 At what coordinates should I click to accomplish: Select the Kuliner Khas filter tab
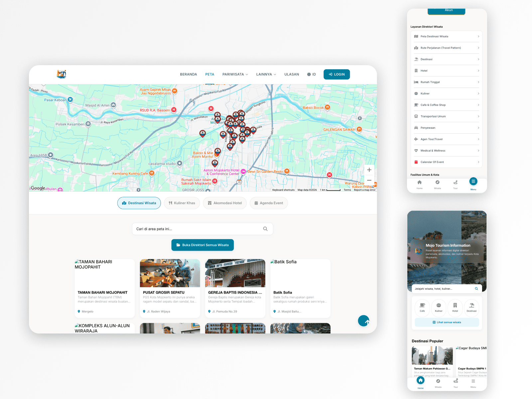pyautogui.click(x=182, y=203)
